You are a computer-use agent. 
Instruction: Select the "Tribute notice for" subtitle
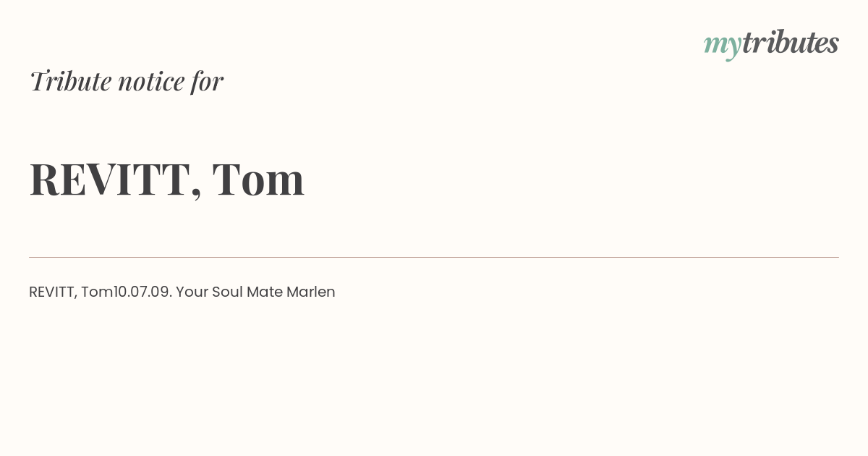127,81
